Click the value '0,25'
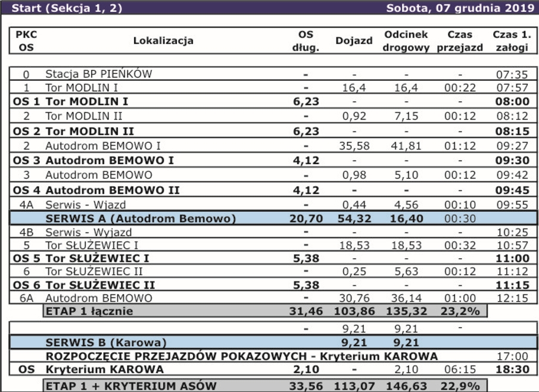539x392 pixels. 354,271
